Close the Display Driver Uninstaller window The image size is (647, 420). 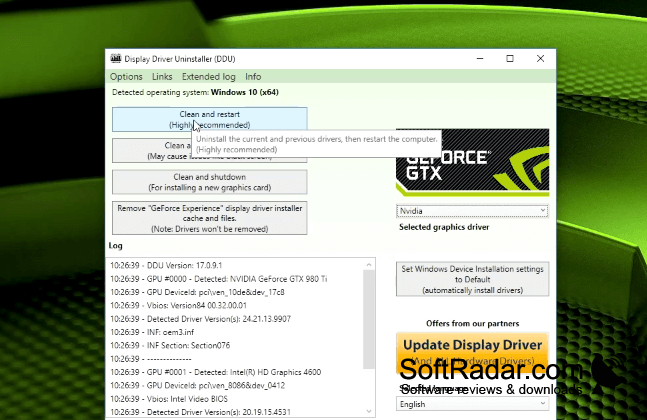click(540, 59)
